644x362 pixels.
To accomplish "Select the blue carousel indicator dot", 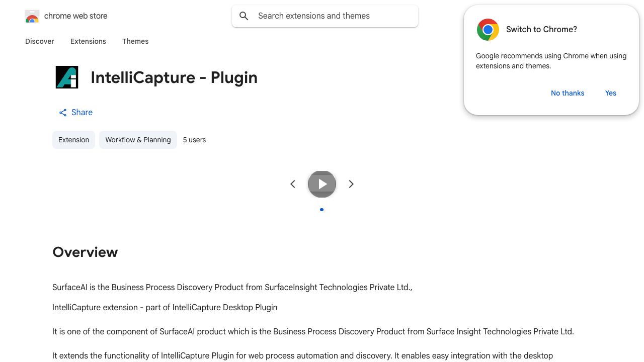I will tap(322, 210).
